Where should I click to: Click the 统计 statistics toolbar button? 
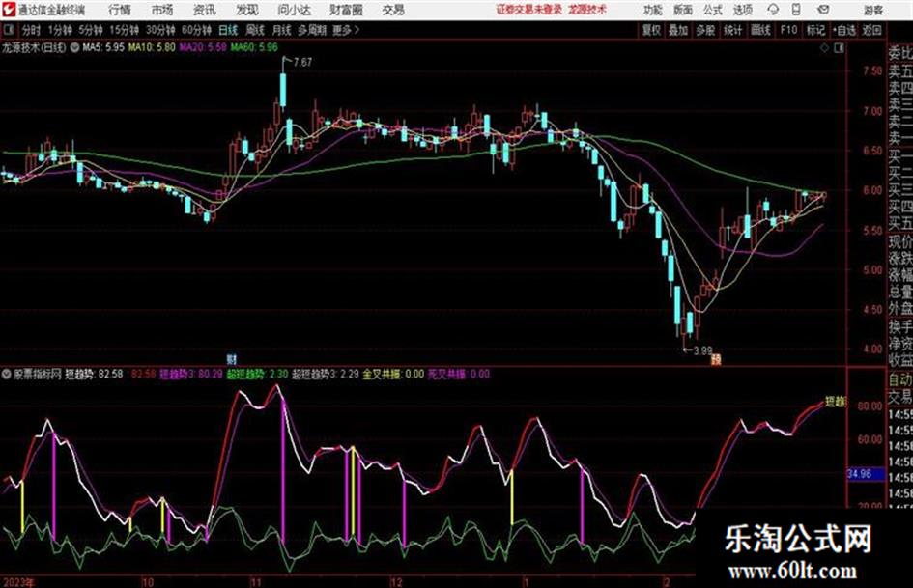point(733,30)
